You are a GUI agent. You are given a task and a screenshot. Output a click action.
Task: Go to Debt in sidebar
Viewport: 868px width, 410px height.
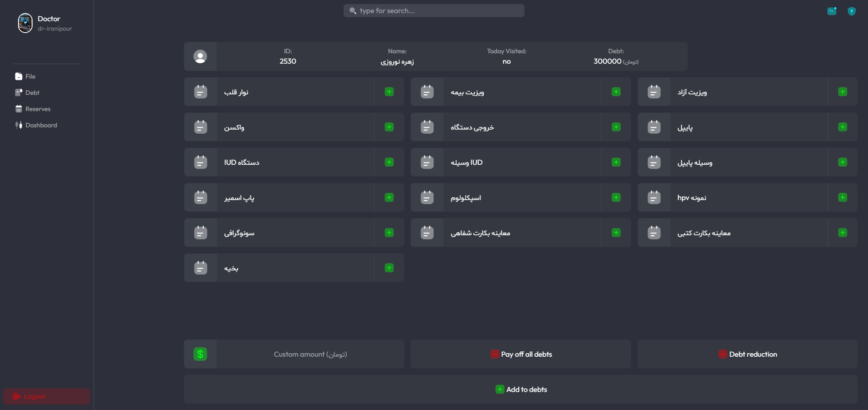coord(32,93)
